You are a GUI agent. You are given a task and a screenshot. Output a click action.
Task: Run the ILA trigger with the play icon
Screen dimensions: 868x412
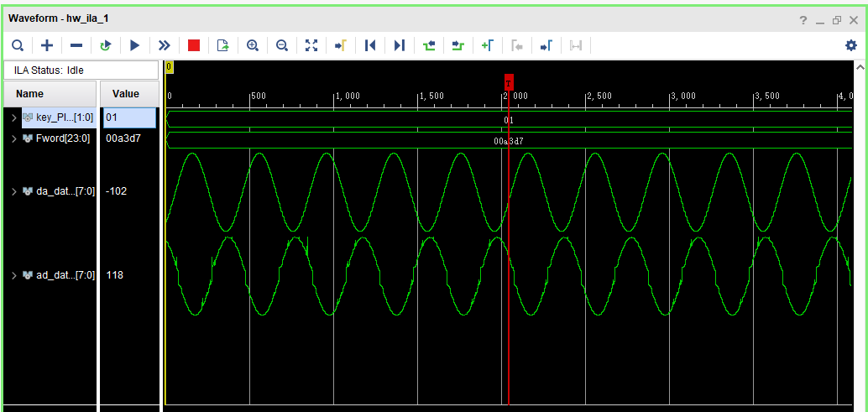point(135,45)
